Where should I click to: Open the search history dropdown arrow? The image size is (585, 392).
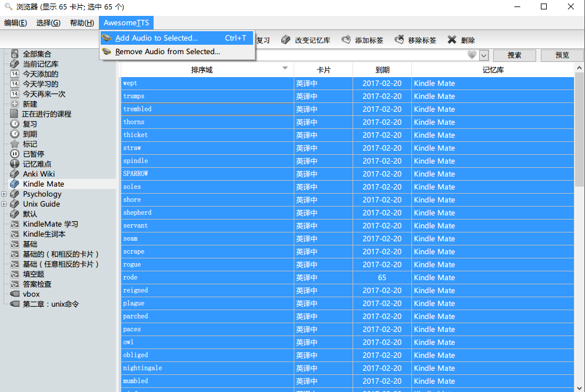pos(484,55)
